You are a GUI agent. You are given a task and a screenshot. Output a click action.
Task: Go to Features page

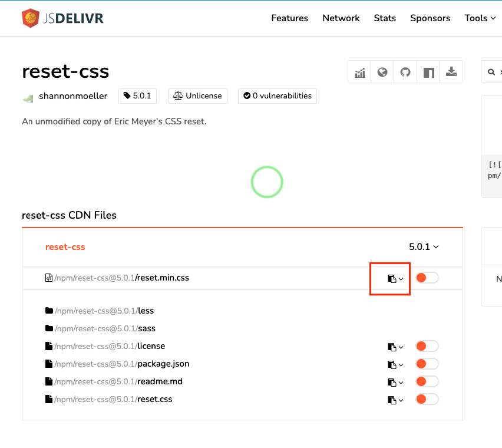[290, 18]
